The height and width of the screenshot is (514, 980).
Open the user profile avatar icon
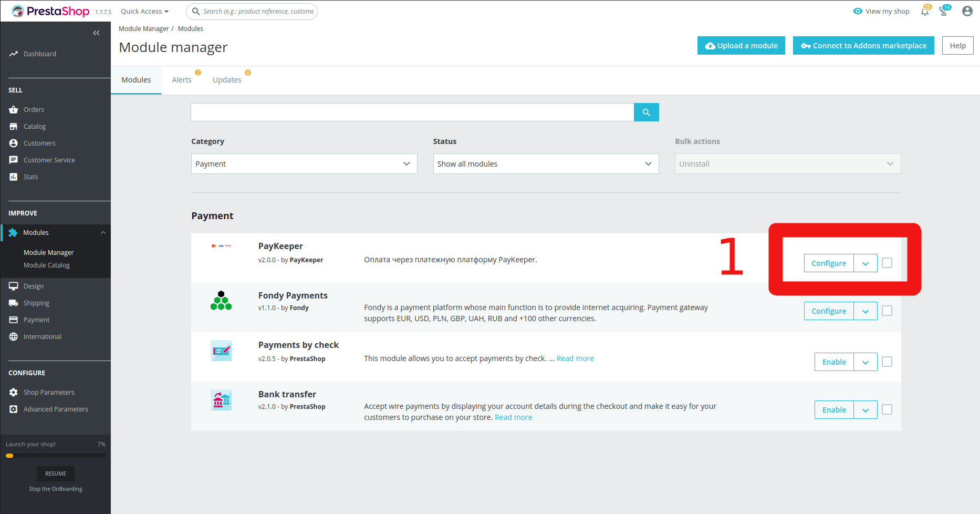tap(967, 11)
